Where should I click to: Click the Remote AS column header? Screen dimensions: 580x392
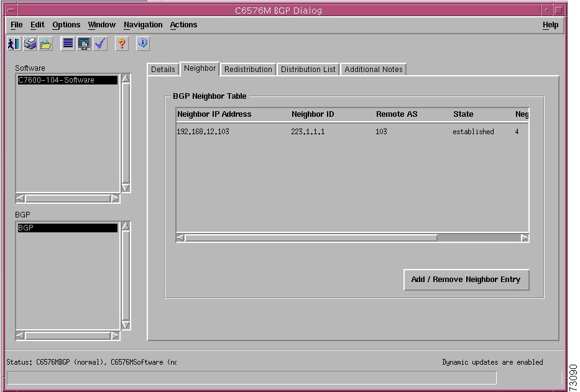(397, 114)
